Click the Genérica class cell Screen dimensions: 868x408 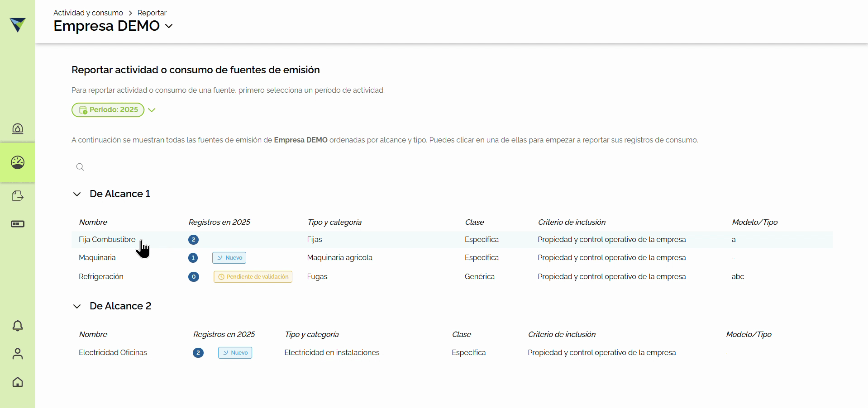coord(480,277)
